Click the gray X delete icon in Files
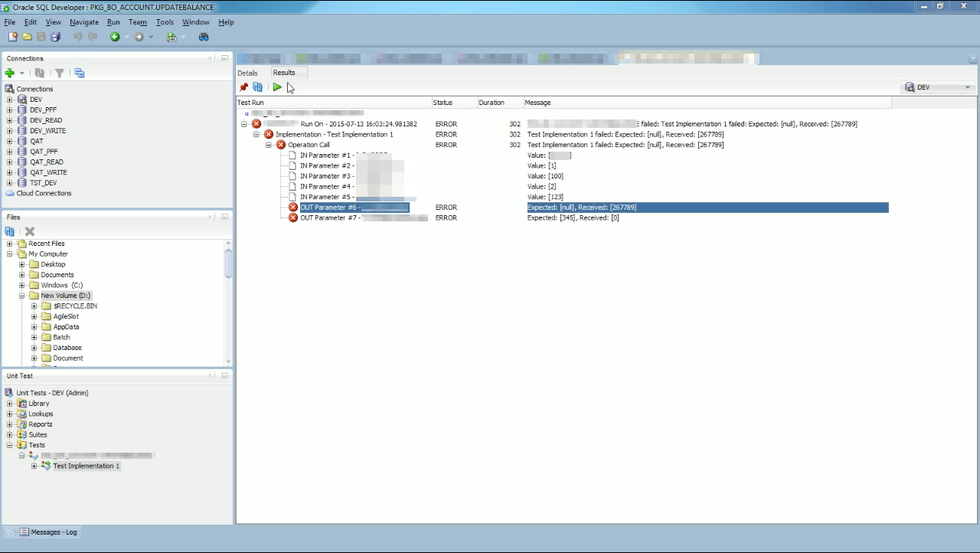The width and height of the screenshot is (980, 553). point(30,231)
